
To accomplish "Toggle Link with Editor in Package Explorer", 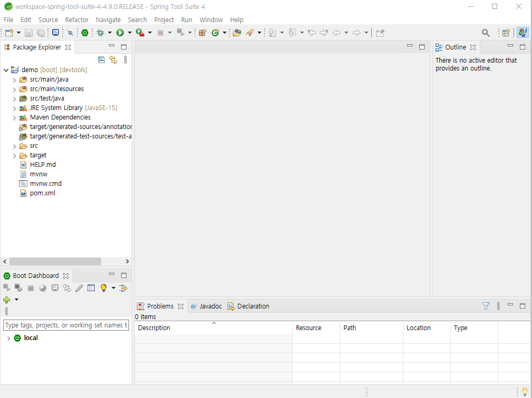I will 113,60.
